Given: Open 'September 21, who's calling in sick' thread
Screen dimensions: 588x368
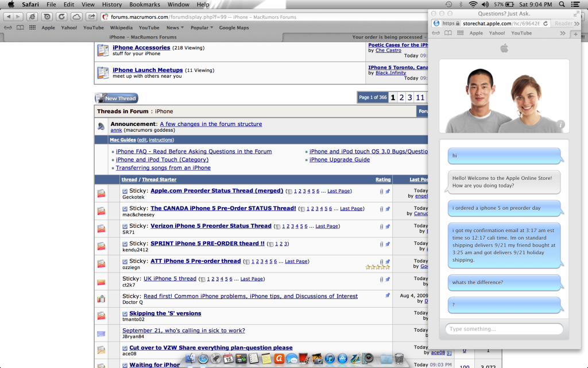Looking at the screenshot, I should tap(184, 331).
